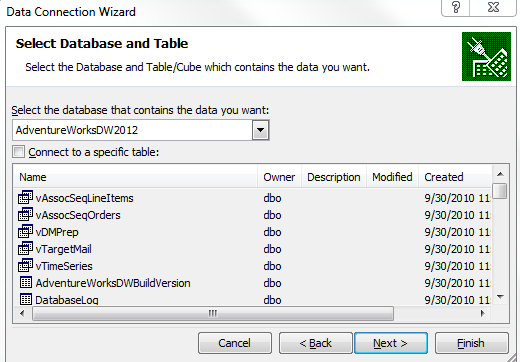Viewport: 520px width, 362px height.
Task: Enable Connect to a specific table
Action: click(18, 152)
